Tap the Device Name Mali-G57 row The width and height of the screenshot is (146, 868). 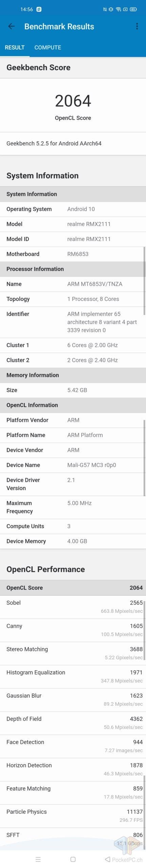73,465
